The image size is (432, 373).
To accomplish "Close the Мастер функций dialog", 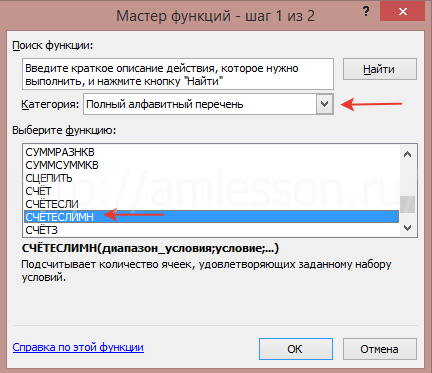I will [x=403, y=12].
